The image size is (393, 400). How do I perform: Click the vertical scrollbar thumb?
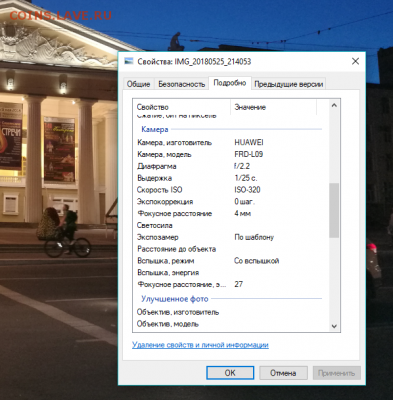(334, 210)
